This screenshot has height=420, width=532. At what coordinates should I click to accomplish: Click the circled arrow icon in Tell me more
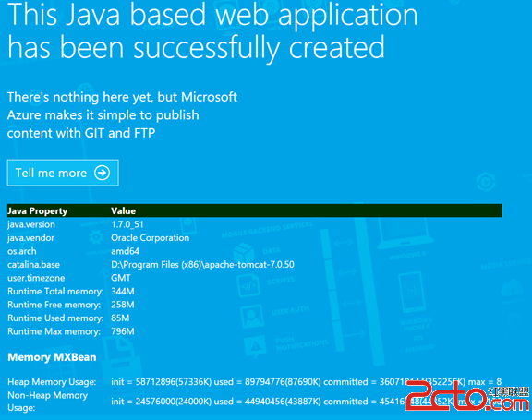coord(103,173)
